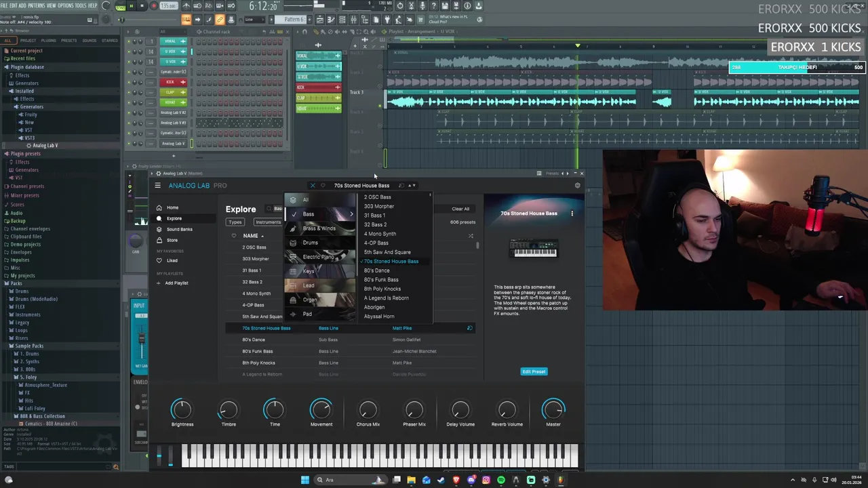Expand the Bass category submenu arrow
The image size is (868, 488).
point(351,214)
